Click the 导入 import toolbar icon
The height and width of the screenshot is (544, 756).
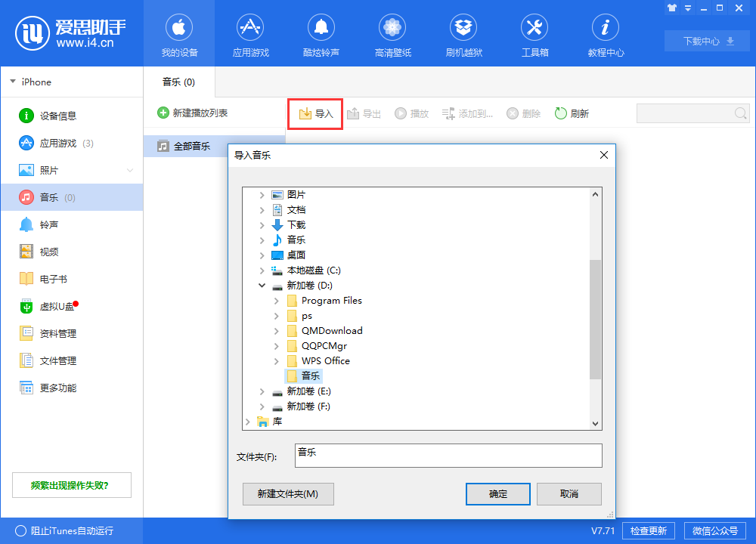click(x=306, y=114)
